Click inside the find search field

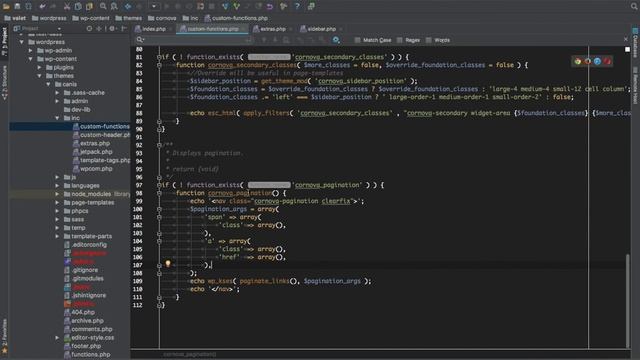click(x=196, y=40)
